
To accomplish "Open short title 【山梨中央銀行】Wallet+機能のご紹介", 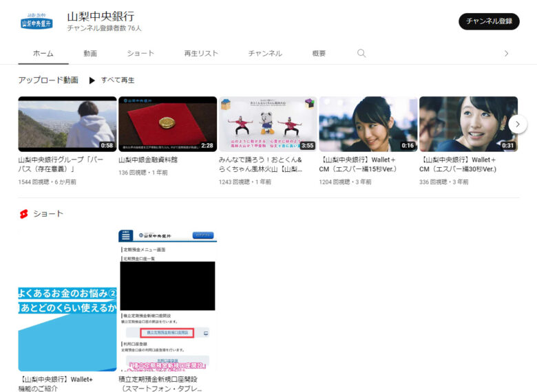I will (x=56, y=384).
